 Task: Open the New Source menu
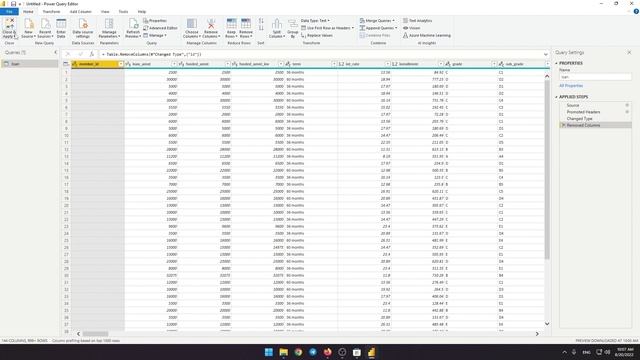[28, 28]
